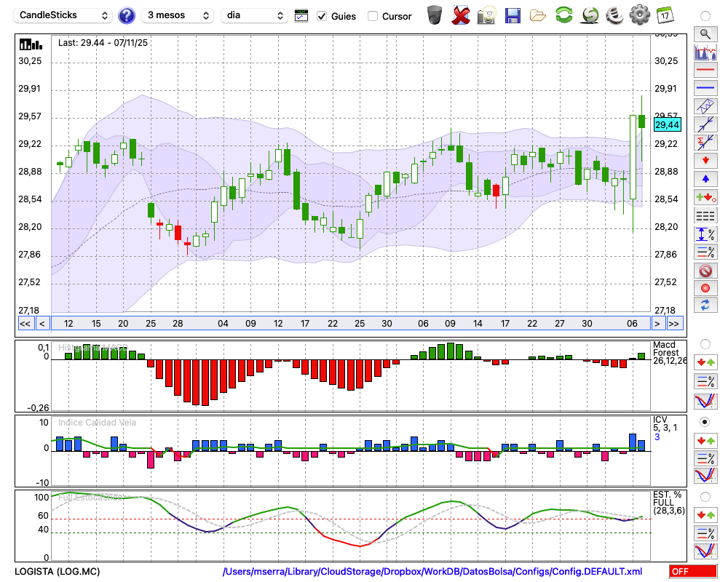The width and height of the screenshot is (728, 582).
Task: Select the magnifier zoom tool
Action: coord(705,33)
